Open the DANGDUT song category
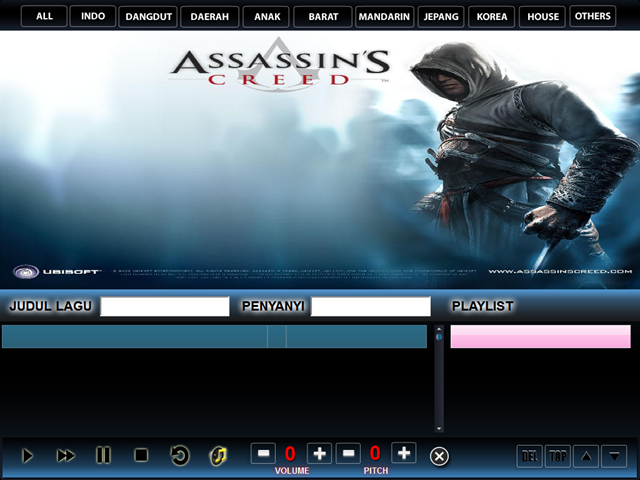Image resolution: width=640 pixels, height=480 pixels. (148, 17)
